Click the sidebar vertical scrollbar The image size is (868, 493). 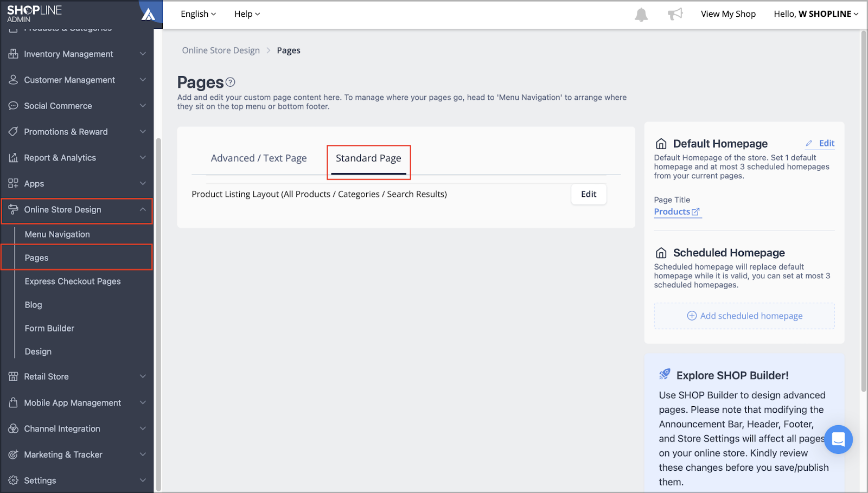(x=158, y=315)
